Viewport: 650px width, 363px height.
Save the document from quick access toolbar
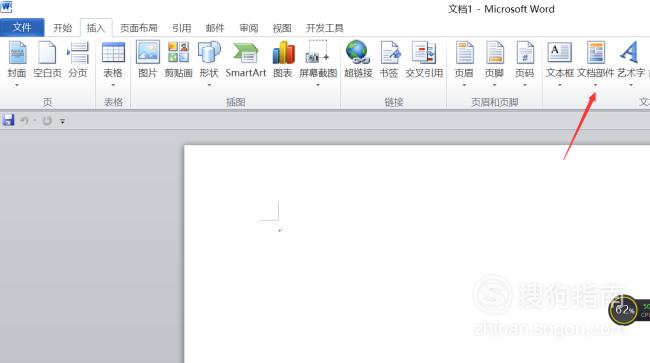click(8, 120)
